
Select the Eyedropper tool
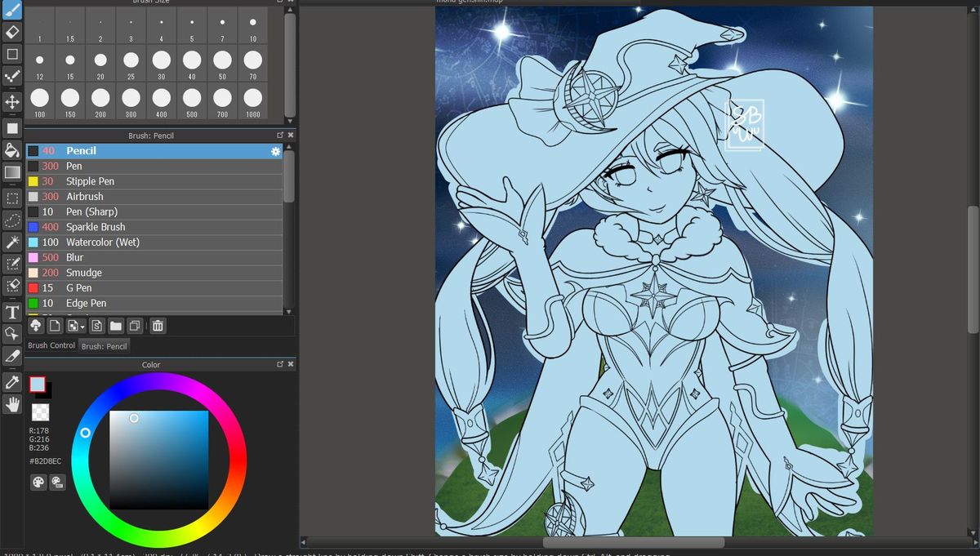click(12, 382)
